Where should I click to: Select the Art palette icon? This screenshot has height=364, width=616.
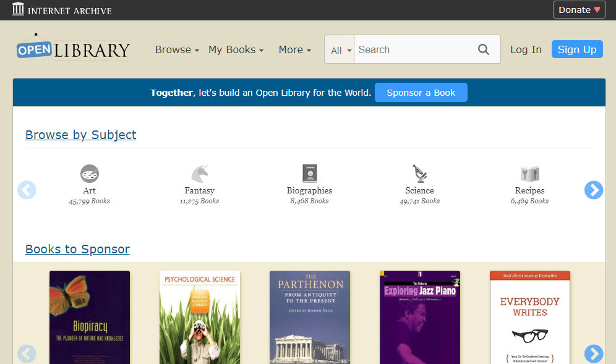click(x=90, y=174)
